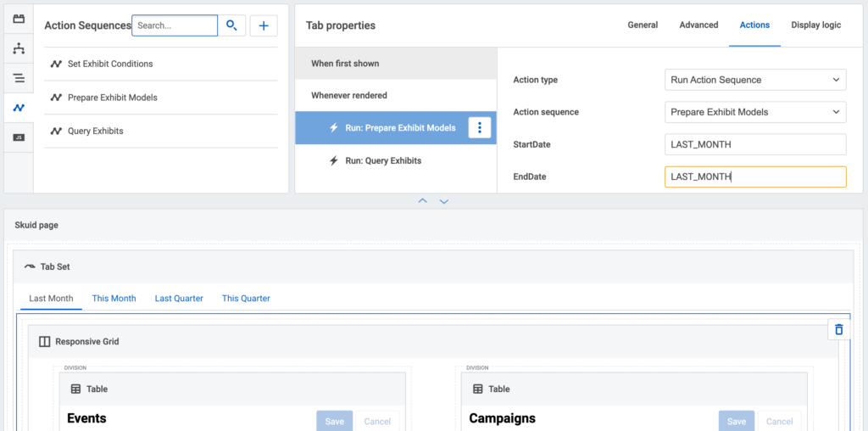868x431 pixels.
Task: Select the Last Quarter tab
Action: pyautogui.click(x=179, y=298)
